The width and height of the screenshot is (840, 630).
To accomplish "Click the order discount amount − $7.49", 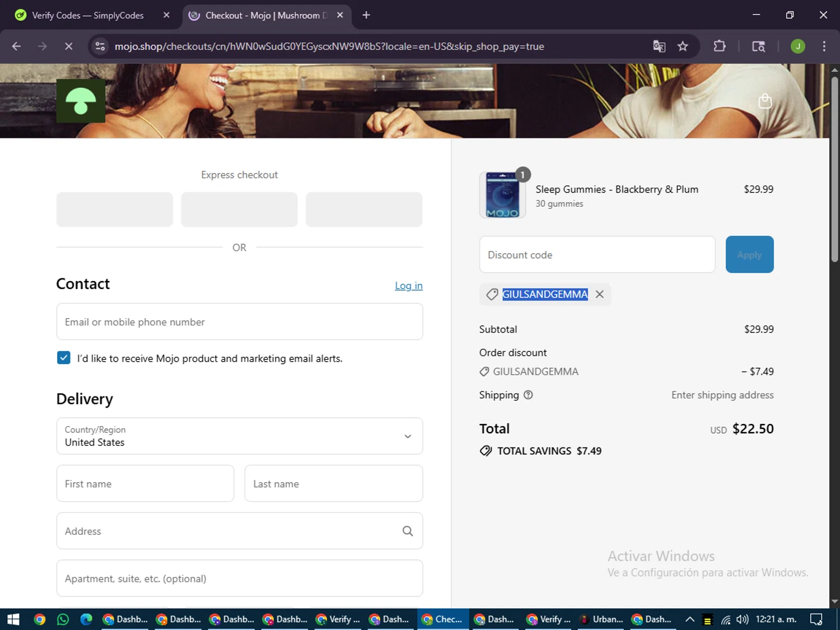I will point(758,371).
